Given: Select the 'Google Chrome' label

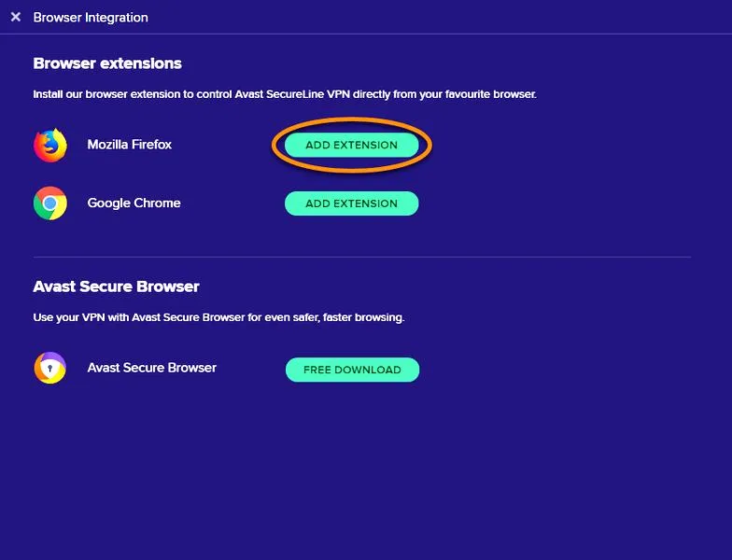Looking at the screenshot, I should click(134, 203).
